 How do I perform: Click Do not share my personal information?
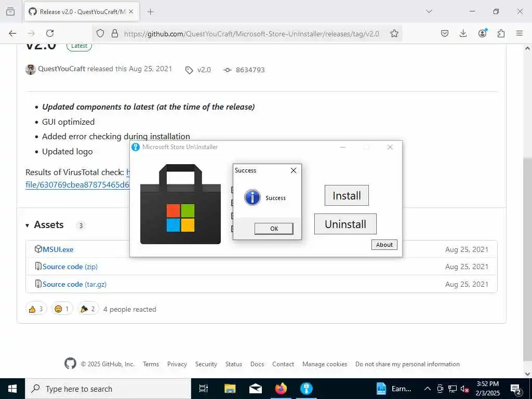point(407,364)
